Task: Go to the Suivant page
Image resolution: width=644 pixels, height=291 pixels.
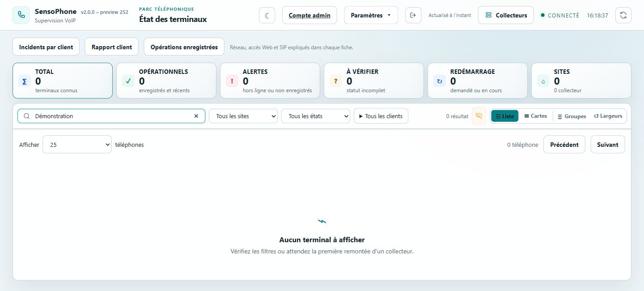Action: click(608, 145)
